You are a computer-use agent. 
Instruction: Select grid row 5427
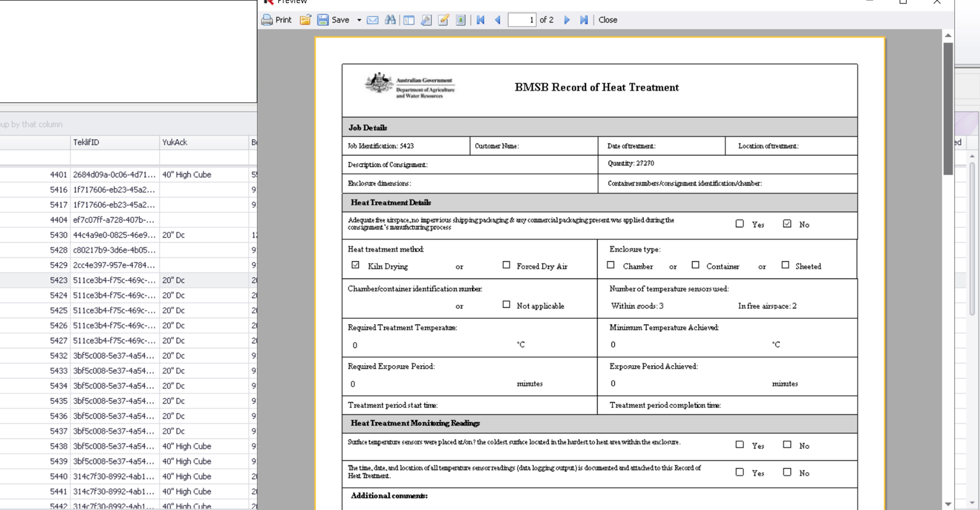point(129,341)
